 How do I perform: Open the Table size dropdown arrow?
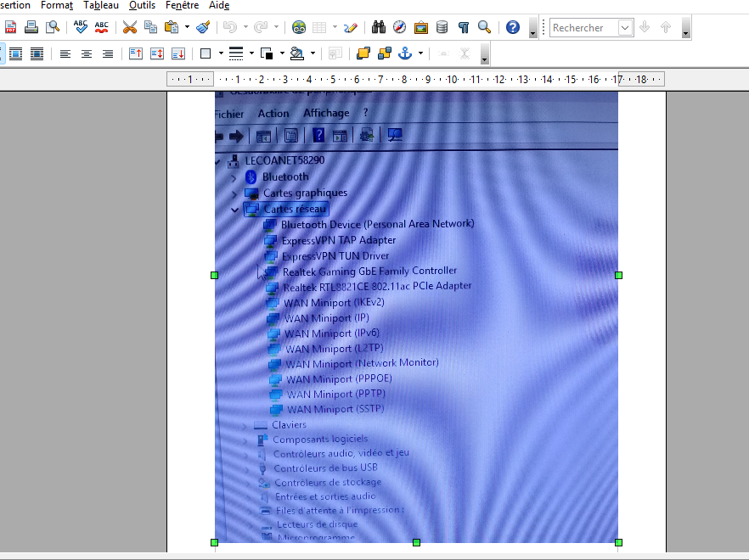click(x=335, y=27)
